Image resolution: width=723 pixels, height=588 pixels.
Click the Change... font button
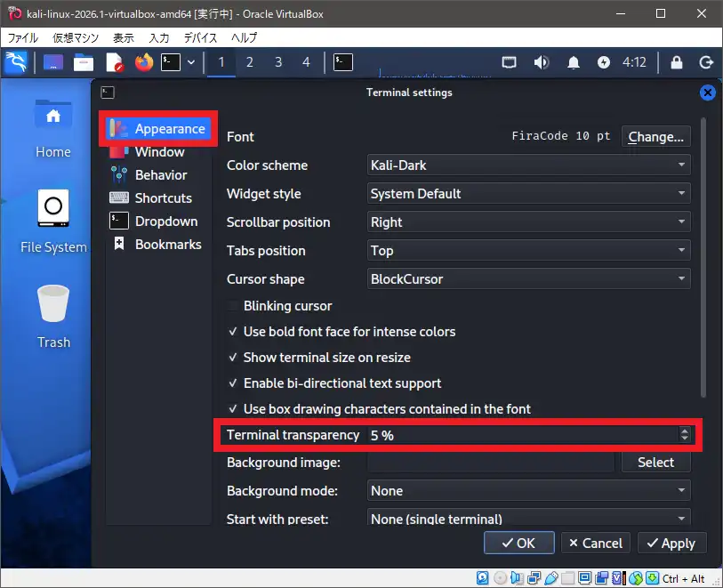point(655,137)
